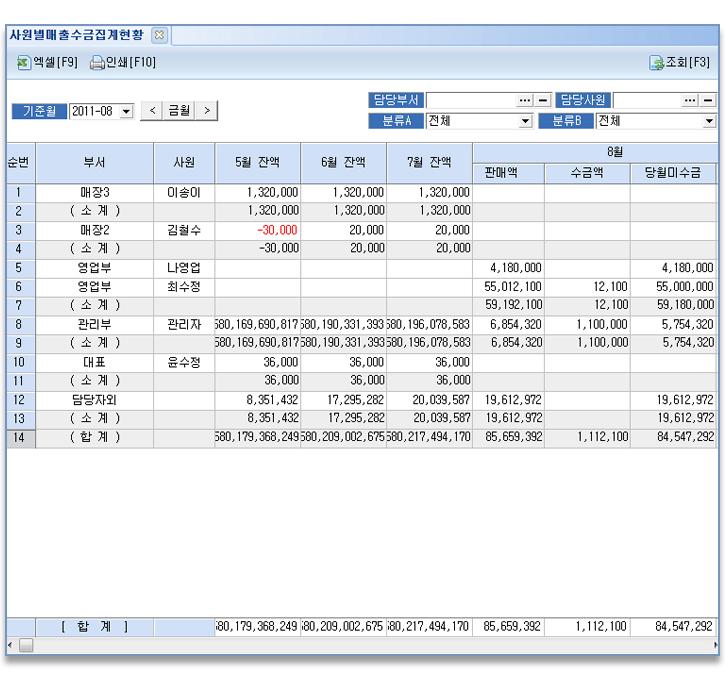Open the 담당부서 lookup ellipsis button
Screen dimensions: 725x676
pyautogui.click(x=526, y=101)
